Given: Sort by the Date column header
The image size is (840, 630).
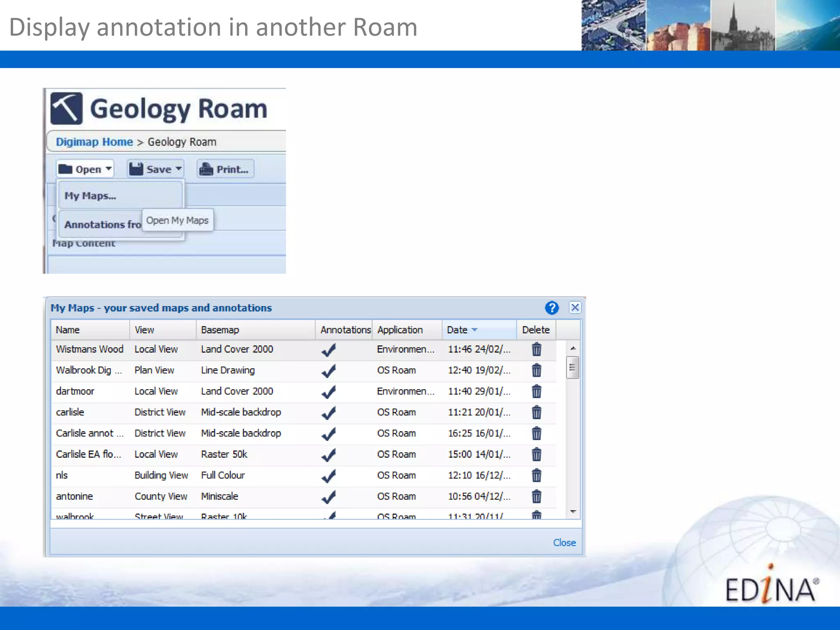Looking at the screenshot, I should point(479,330).
